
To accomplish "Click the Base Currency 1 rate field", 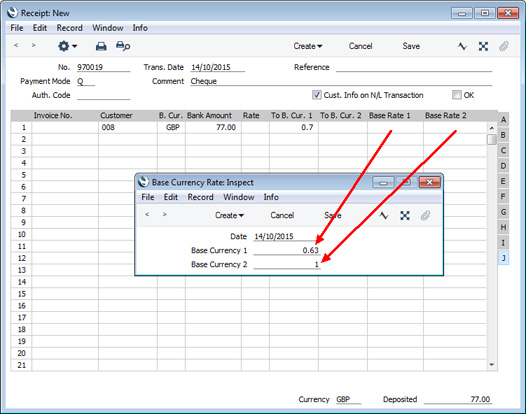I will pos(286,250).
